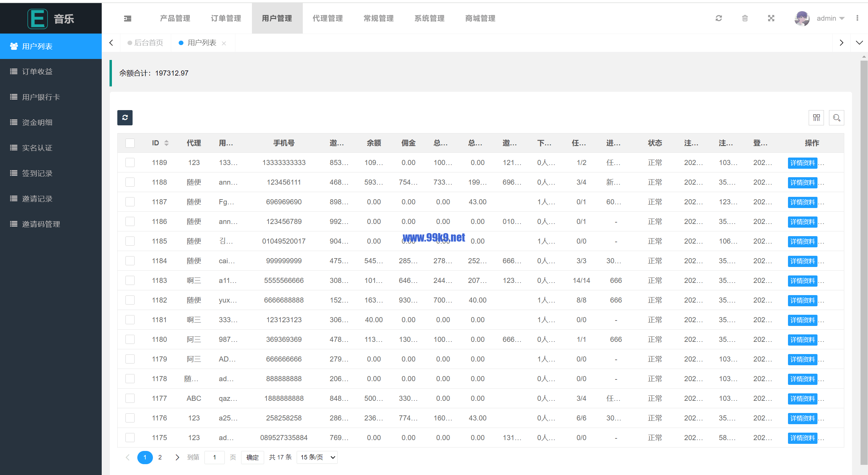The width and height of the screenshot is (868, 475).
Task: Check the row for user ID 1175
Action: [130, 438]
